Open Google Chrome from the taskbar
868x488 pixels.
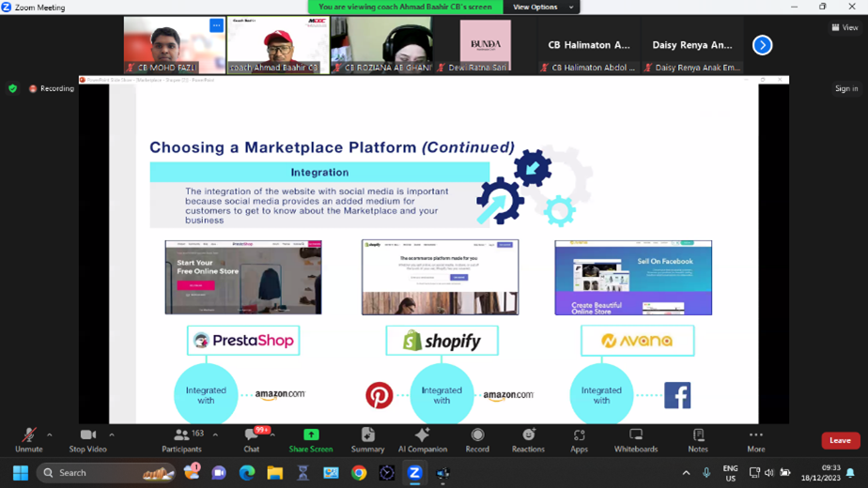pos(359,473)
